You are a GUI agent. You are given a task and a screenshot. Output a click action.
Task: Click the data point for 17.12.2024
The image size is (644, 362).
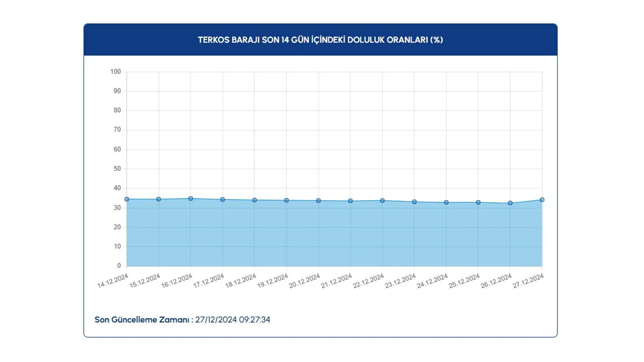click(223, 200)
